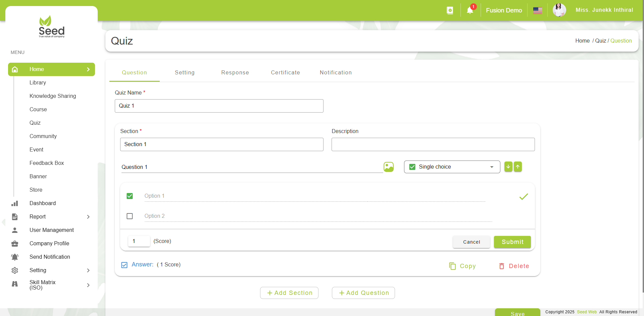Toggle the Answer checkbox
This screenshot has width=644, height=316.
pos(125,265)
